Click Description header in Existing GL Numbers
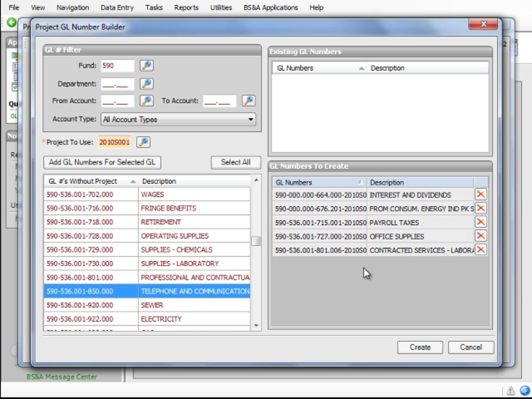 (427, 68)
